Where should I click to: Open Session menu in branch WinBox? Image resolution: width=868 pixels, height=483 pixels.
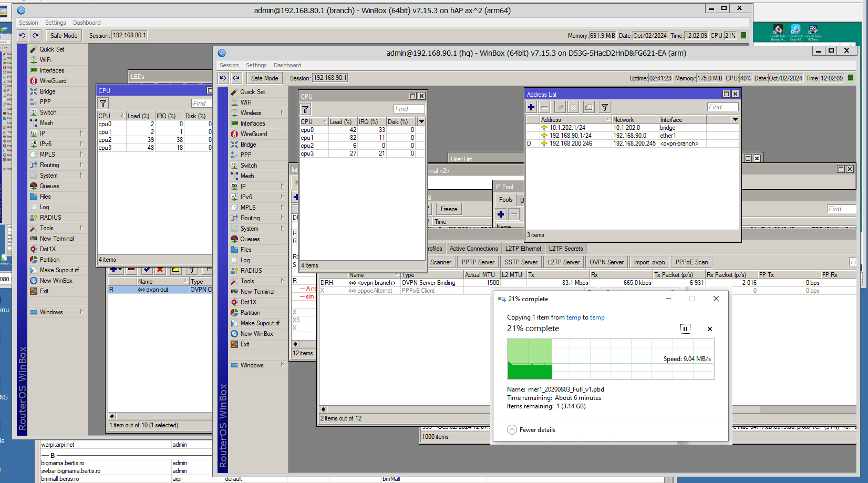click(x=28, y=23)
